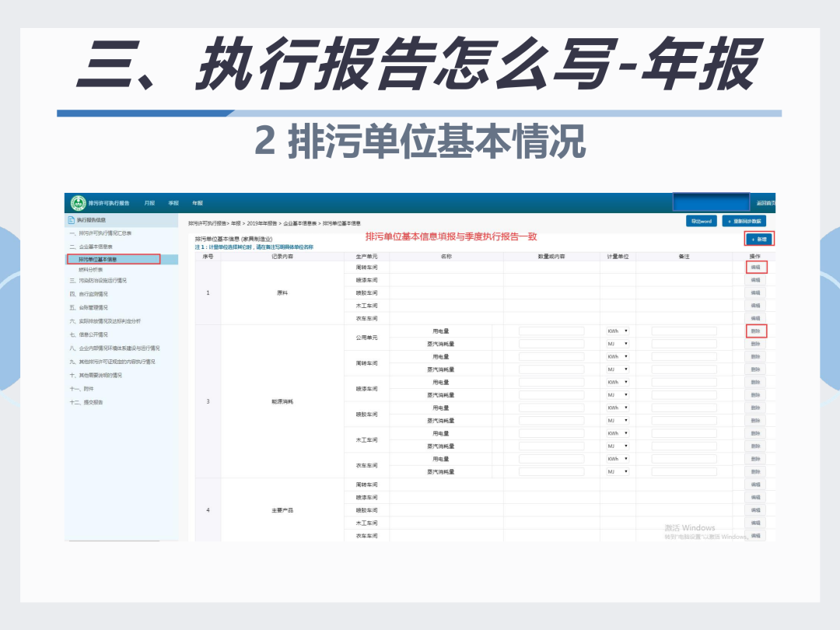The width and height of the screenshot is (840, 630).
Task: Click the 排污许可执行报告 round logo icon
Action: tap(79, 203)
